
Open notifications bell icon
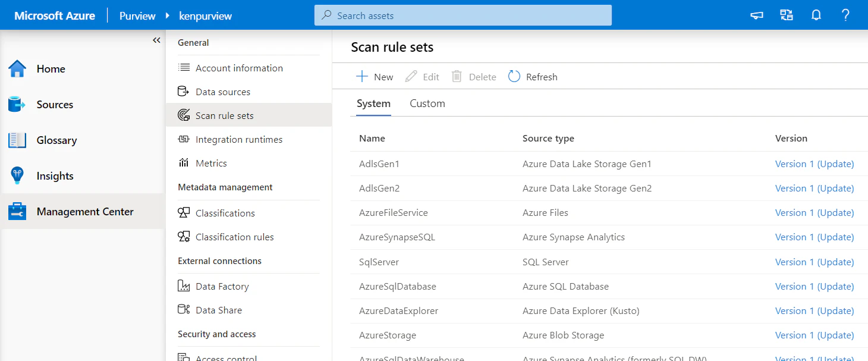pyautogui.click(x=816, y=15)
